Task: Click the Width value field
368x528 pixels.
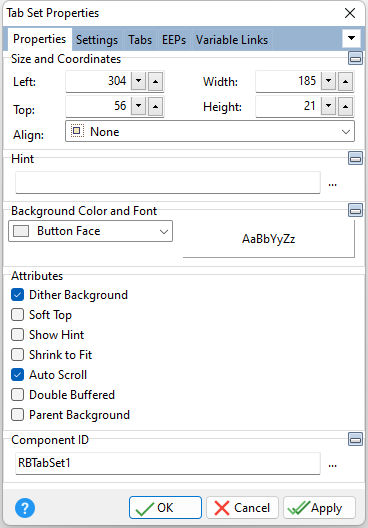Action: click(x=288, y=81)
